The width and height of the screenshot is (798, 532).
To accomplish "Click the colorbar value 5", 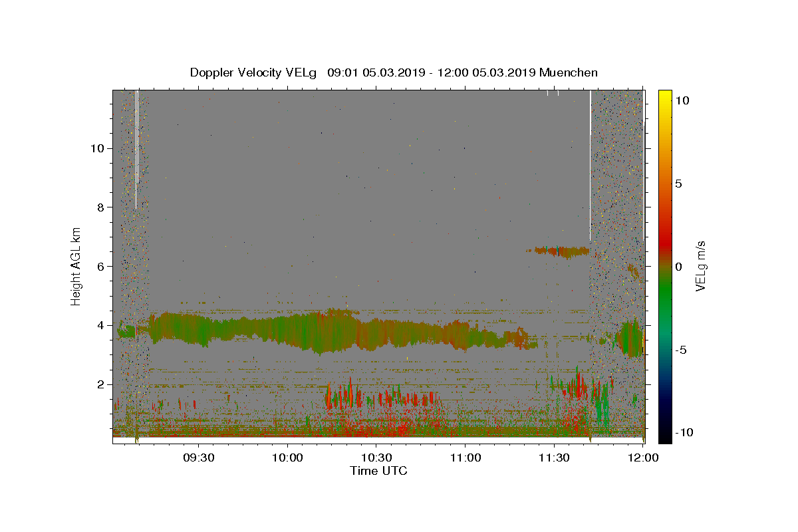I will pos(679,184).
